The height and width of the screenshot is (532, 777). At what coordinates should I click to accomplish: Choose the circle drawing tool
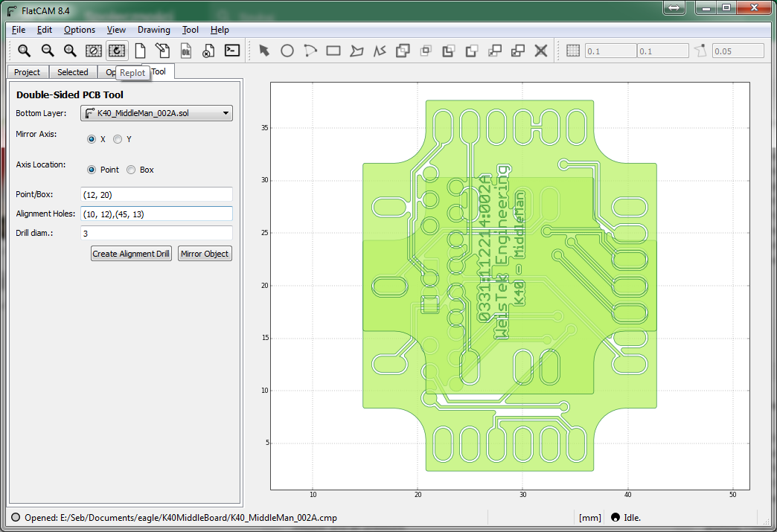[x=287, y=51]
